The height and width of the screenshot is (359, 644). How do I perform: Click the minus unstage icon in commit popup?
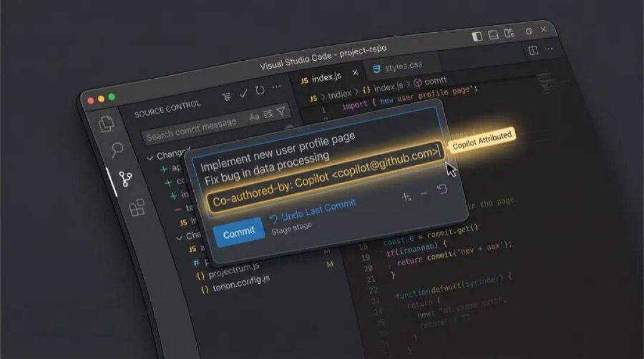424,193
